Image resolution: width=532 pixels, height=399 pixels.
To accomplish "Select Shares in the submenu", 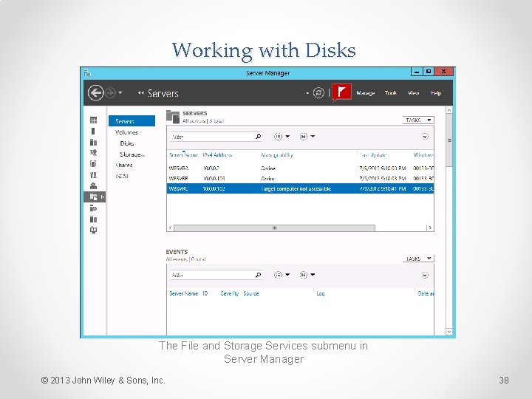I will click(x=124, y=166).
